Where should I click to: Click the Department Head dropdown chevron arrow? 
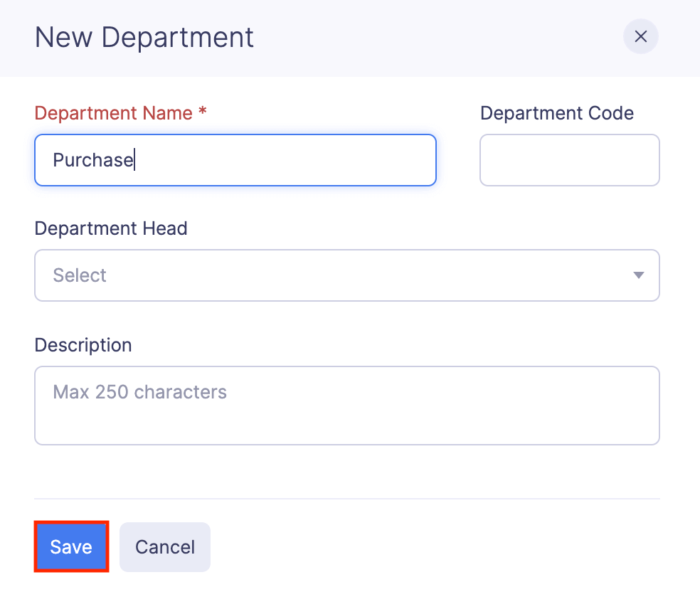638,275
